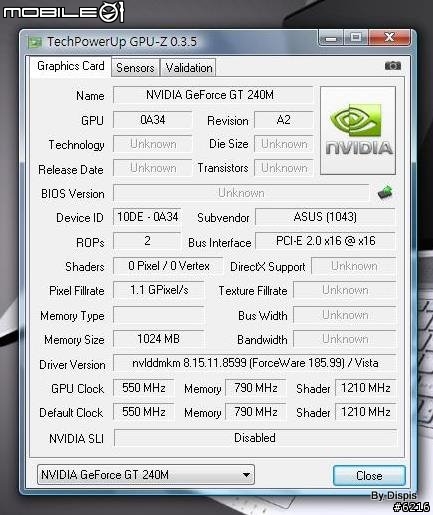This screenshot has height=515, width=433.
Task: Click the Transistors Unknown field
Action: tap(284, 168)
